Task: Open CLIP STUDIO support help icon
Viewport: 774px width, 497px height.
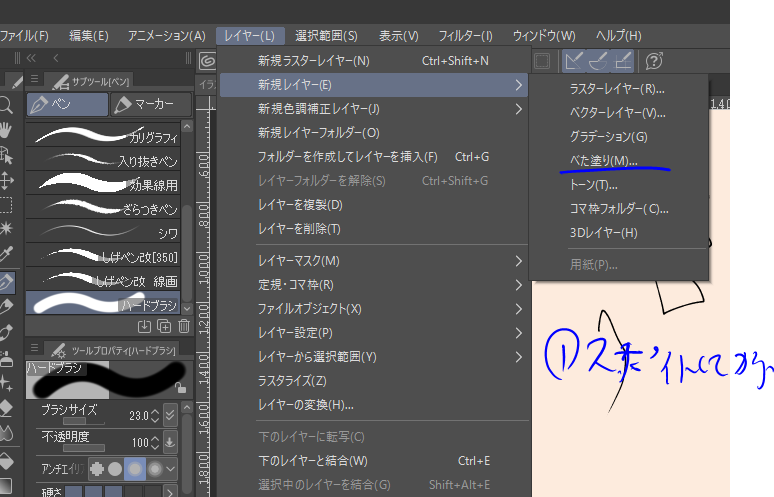Action: [654, 61]
